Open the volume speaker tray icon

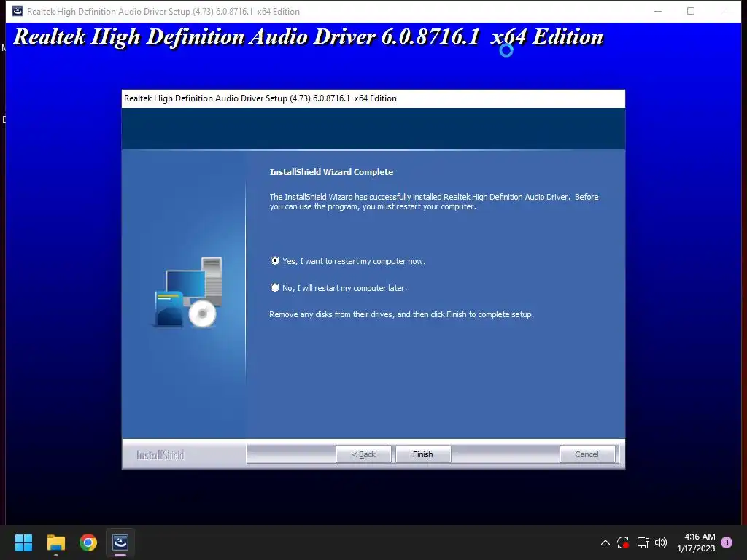click(661, 542)
